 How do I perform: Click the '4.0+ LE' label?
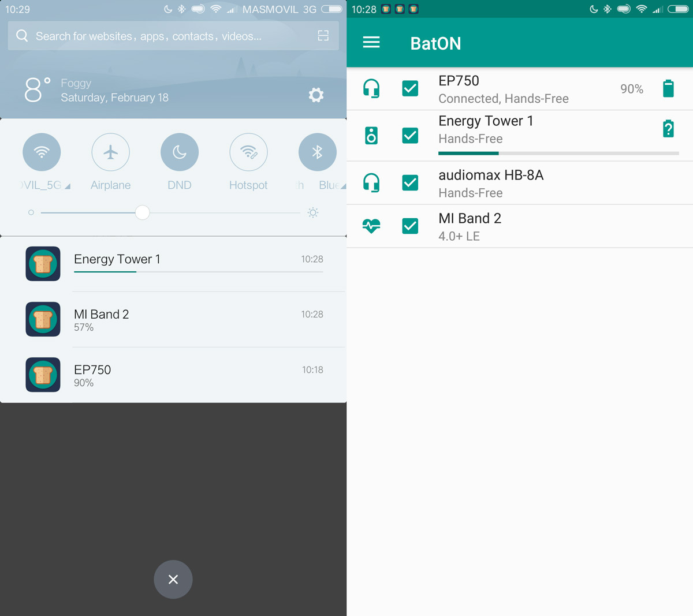click(459, 236)
